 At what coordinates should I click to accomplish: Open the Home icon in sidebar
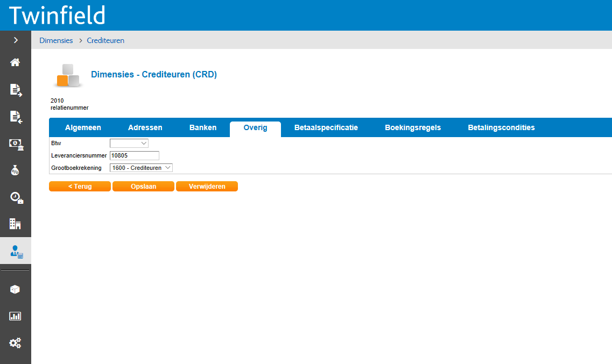point(16,62)
